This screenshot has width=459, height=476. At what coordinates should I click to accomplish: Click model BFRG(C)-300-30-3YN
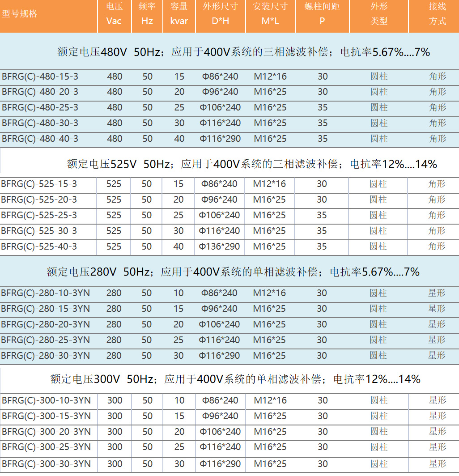tap(46, 464)
